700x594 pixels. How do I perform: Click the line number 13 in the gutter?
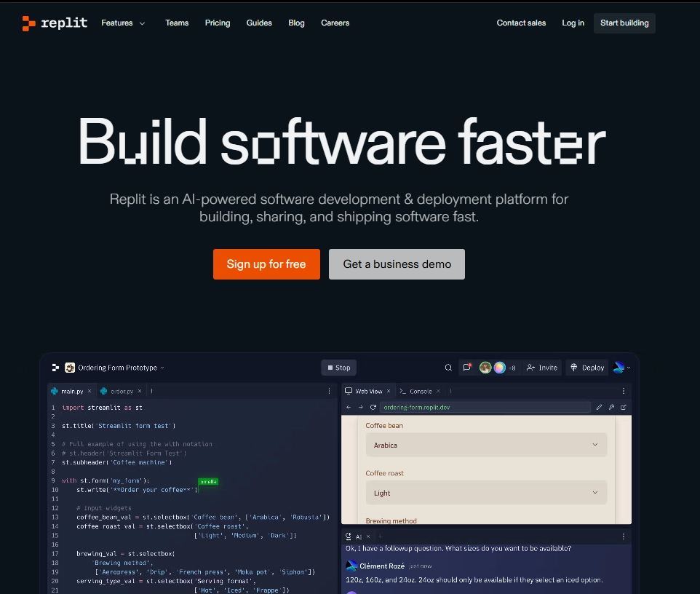(55, 517)
